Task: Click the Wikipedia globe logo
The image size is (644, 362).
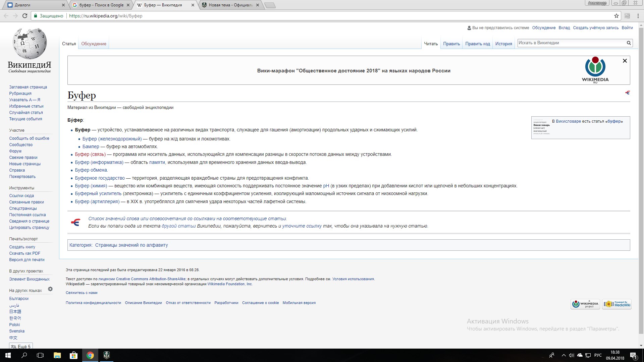Action: pyautogui.click(x=30, y=44)
